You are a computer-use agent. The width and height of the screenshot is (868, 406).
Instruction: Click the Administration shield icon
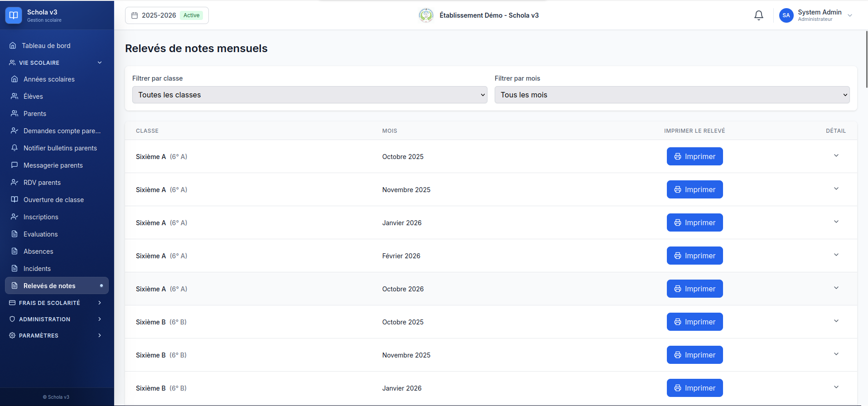[x=12, y=319]
